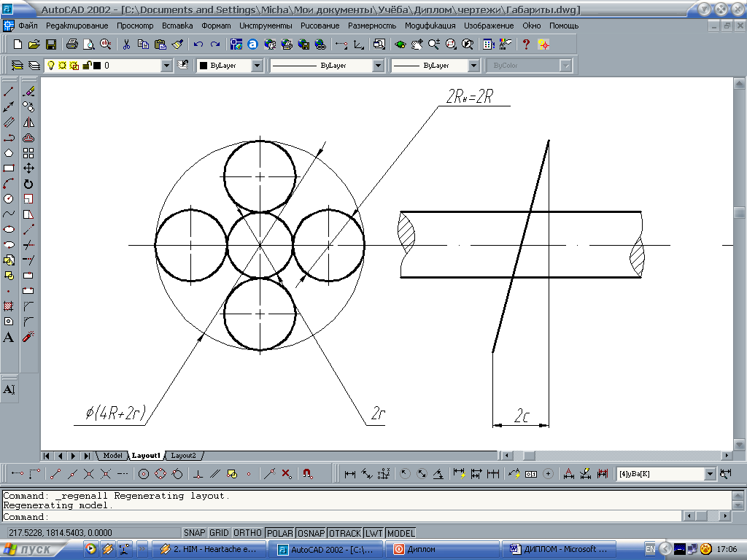The height and width of the screenshot is (560, 747).
Task: Click the Multiline Text tool
Action: pos(9,337)
